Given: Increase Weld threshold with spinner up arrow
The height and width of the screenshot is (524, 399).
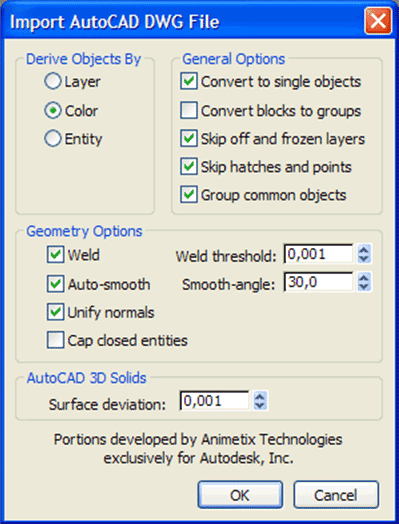Looking at the screenshot, I should [x=364, y=249].
